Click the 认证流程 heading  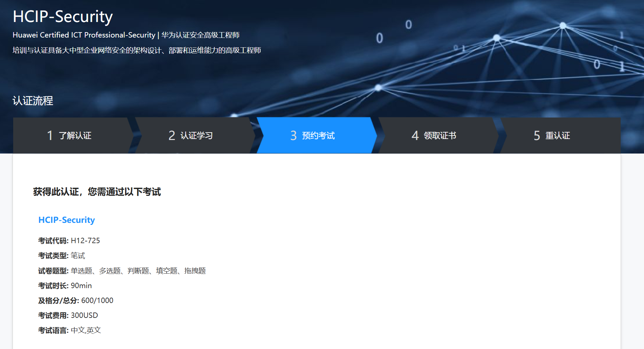(33, 100)
